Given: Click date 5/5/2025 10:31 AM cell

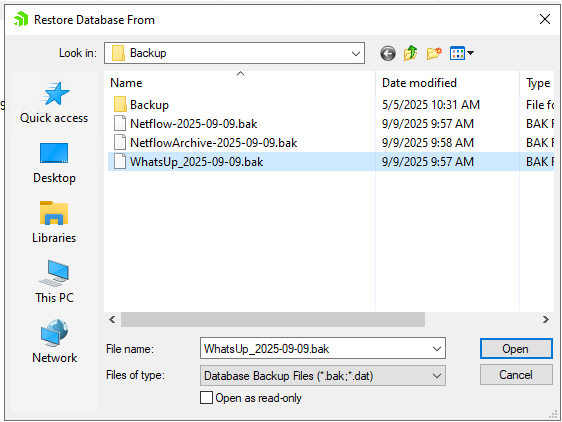Looking at the screenshot, I should pos(430,105).
